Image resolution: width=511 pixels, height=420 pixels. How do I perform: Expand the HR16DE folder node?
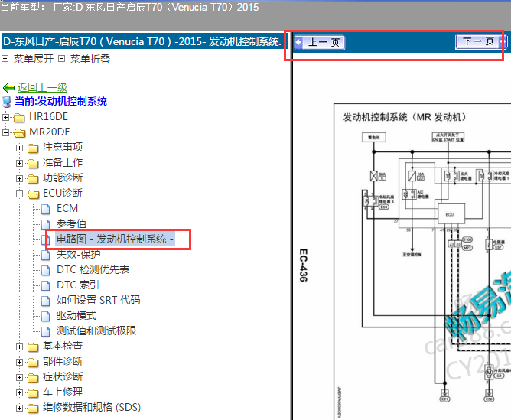tap(5, 117)
